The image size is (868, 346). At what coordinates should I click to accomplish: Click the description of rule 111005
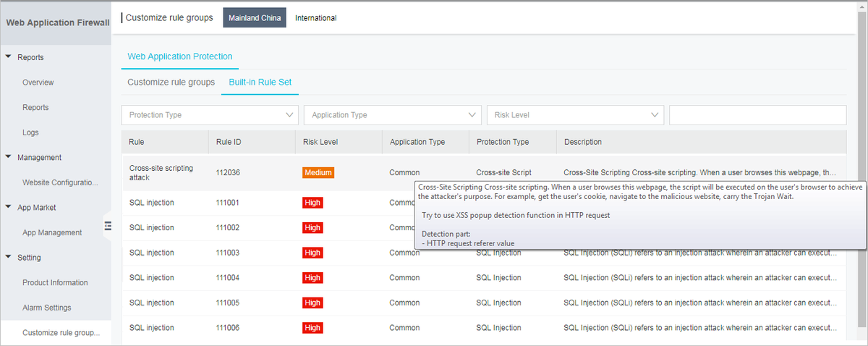pyautogui.click(x=700, y=303)
